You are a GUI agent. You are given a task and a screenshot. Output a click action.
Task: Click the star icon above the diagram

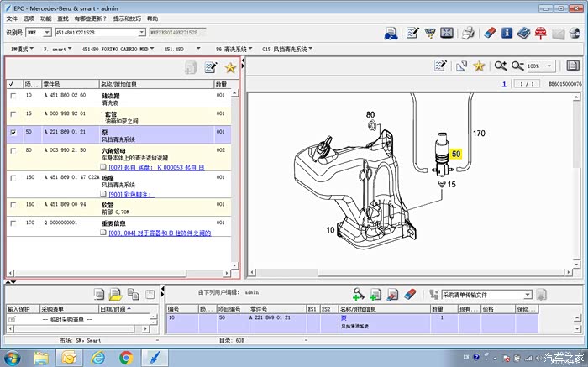tap(480, 66)
